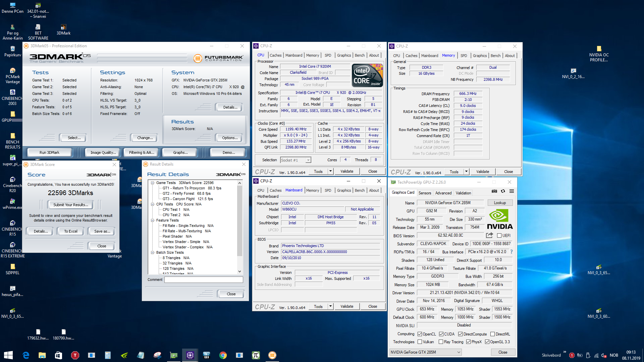The image size is (644, 362).
Task: Toggle the OpenCL checkbox
Action: pos(420,334)
